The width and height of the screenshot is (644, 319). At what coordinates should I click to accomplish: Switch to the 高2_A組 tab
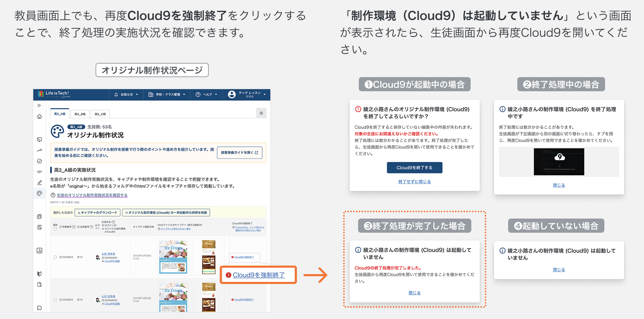(x=60, y=114)
